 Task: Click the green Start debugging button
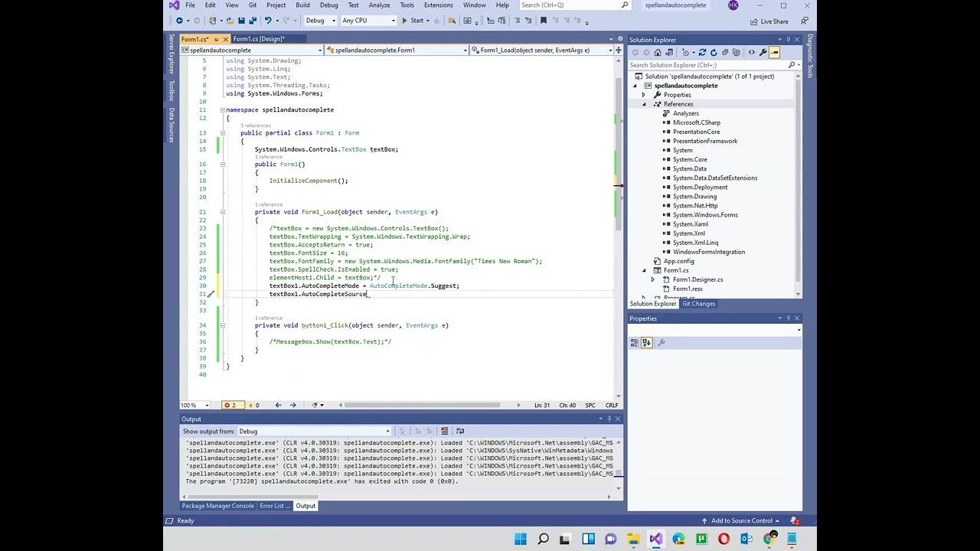click(x=413, y=21)
